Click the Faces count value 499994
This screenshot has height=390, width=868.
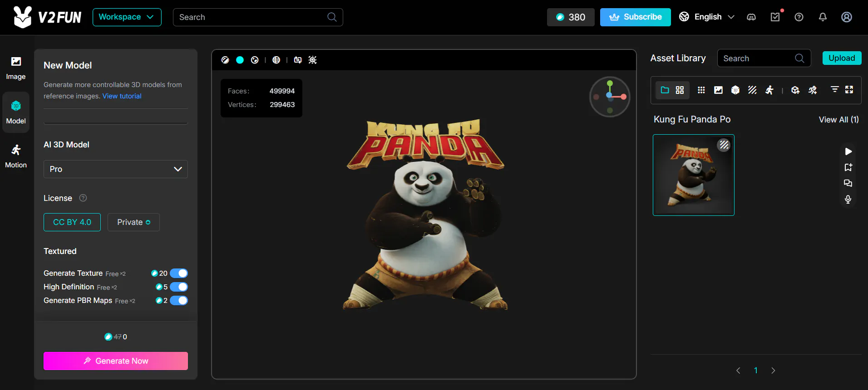pyautogui.click(x=282, y=91)
